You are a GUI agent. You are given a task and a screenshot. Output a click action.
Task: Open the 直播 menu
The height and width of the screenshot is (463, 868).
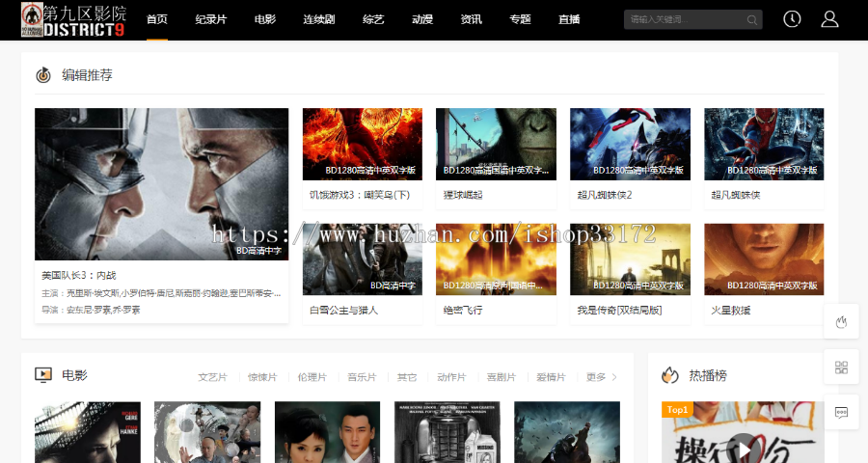tap(569, 19)
